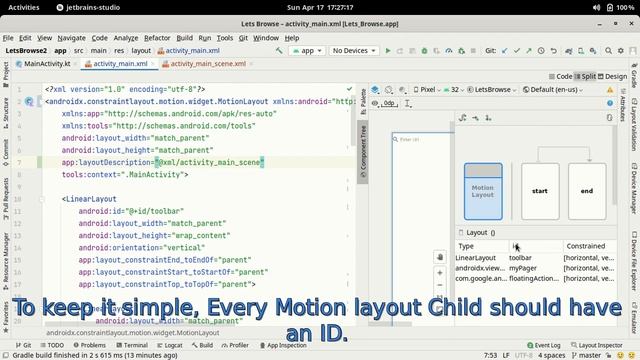
Task: Zoom out with the minus button
Action: (x=440, y=285)
